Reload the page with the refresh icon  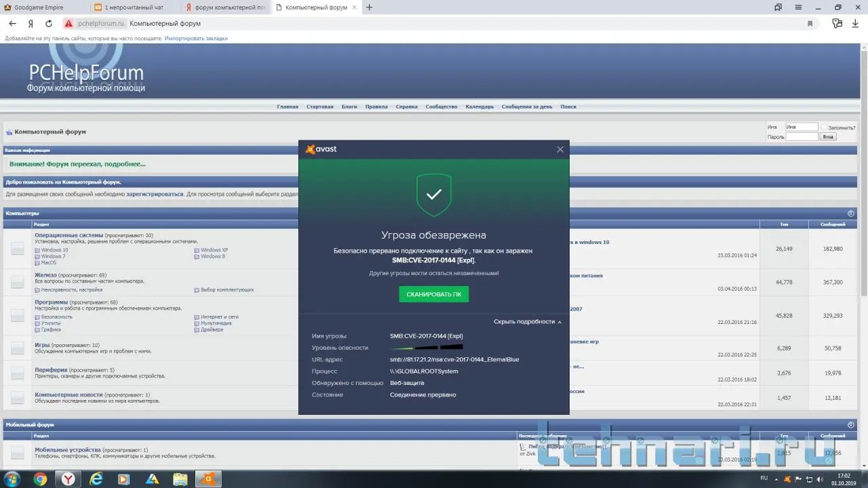49,23
